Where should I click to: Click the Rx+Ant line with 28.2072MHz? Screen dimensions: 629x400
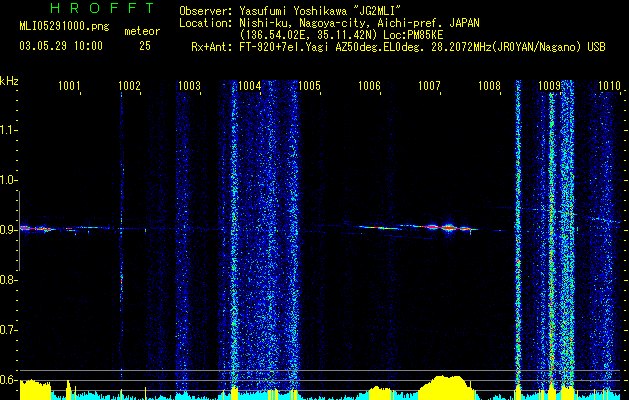398,47
